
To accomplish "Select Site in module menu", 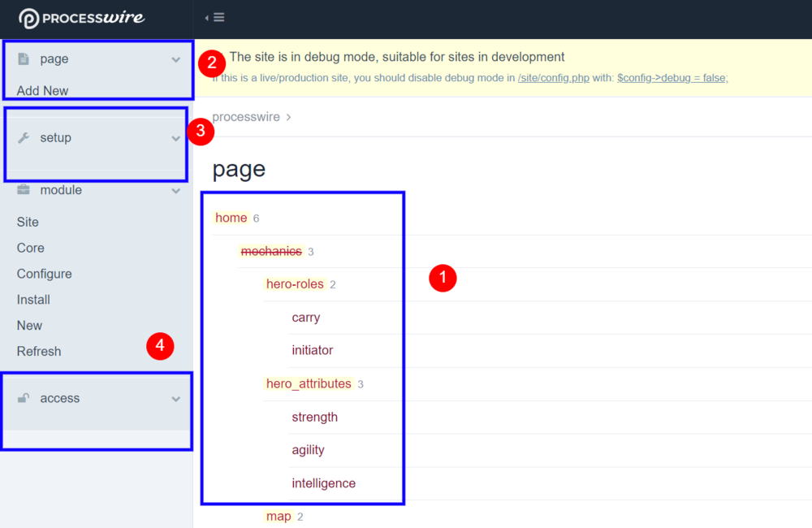I will (x=28, y=222).
